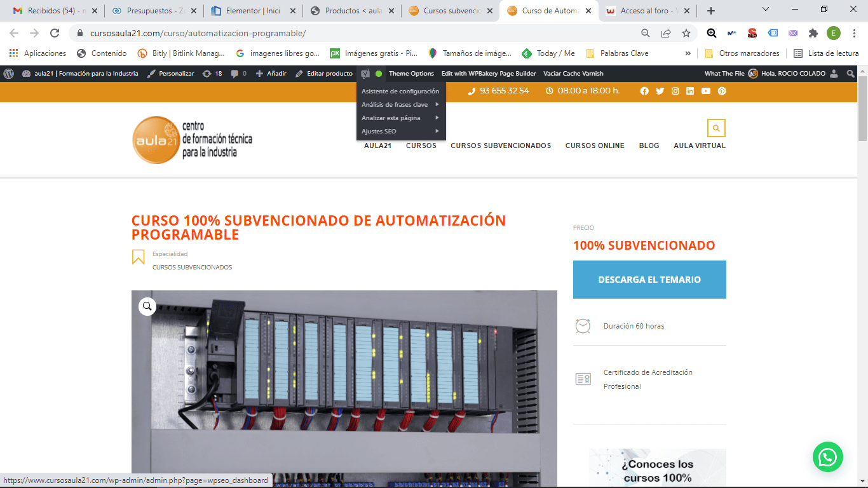The height and width of the screenshot is (488, 868).
Task: Click the site search icon in header
Action: click(716, 128)
